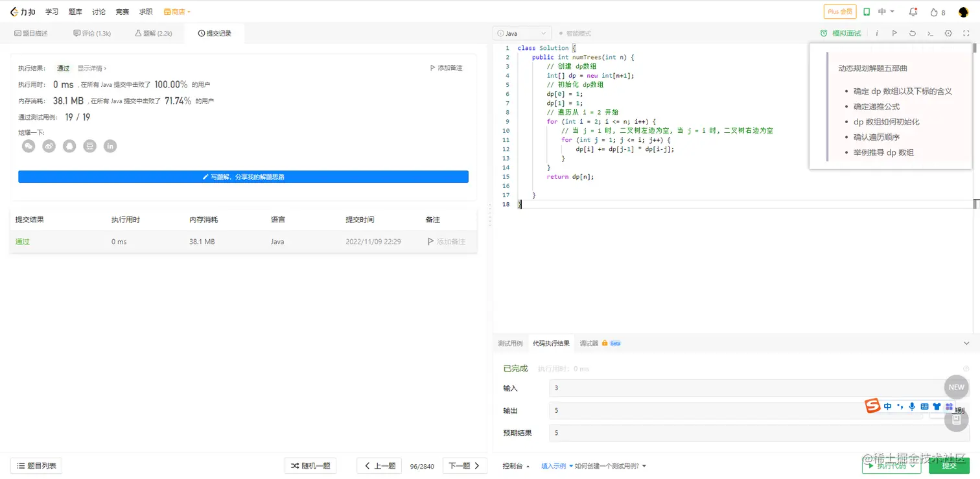Open editor settings hexagon icon
980x479 pixels.
tap(948, 33)
